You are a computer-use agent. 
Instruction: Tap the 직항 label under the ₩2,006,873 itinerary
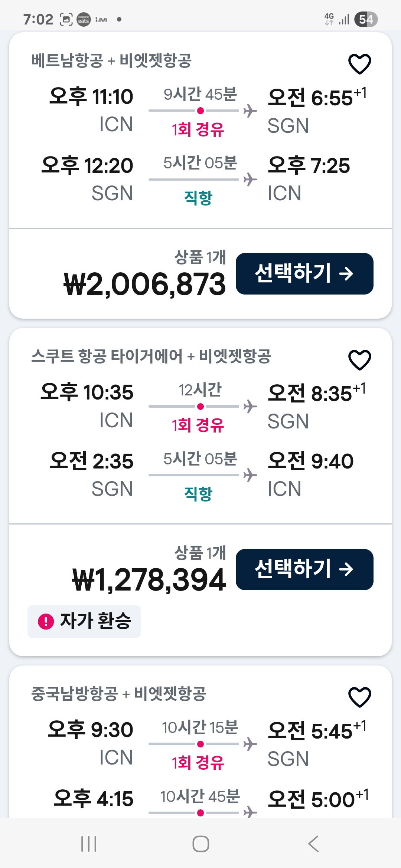point(198,197)
